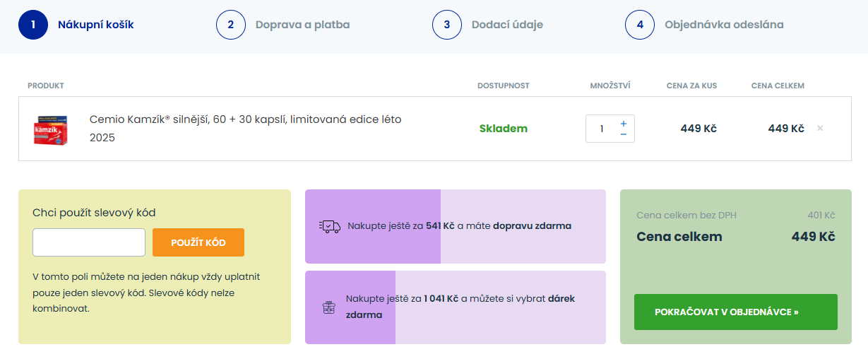The image size is (868, 359).
Task: Open the Nákupní košík step label
Action: point(96,25)
